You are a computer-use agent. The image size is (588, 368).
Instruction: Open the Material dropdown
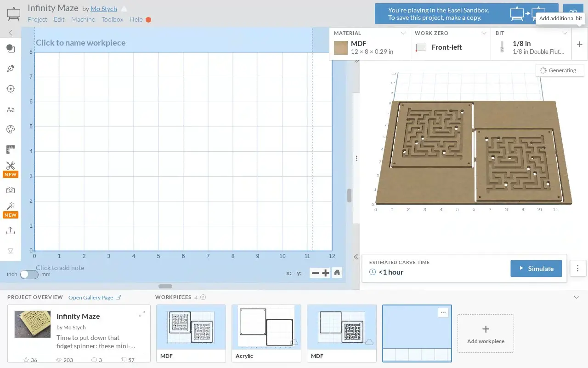(x=370, y=44)
